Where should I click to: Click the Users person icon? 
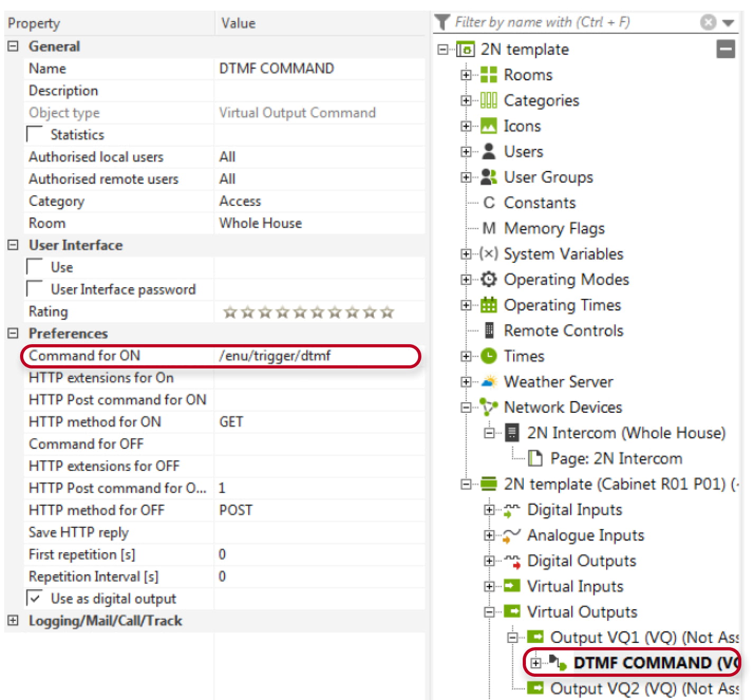[x=489, y=152]
